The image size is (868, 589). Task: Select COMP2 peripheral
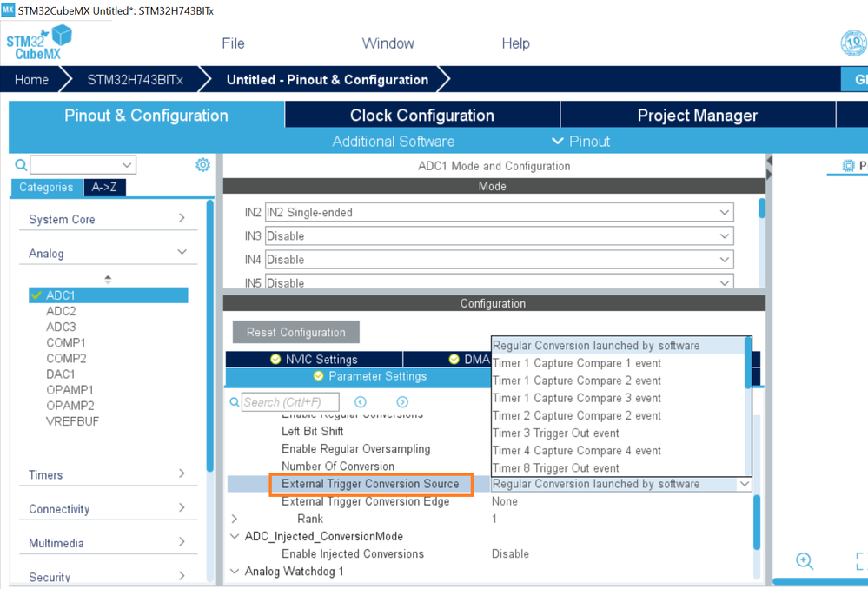[66, 358]
